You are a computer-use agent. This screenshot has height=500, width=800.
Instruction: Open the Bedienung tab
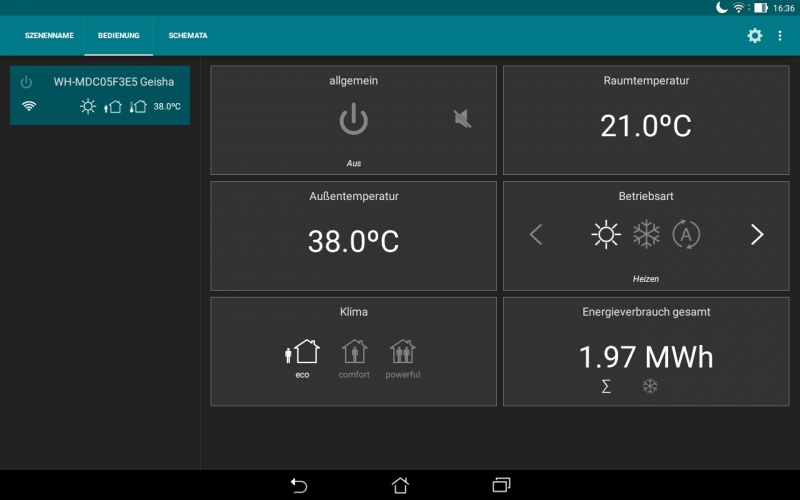tap(119, 36)
